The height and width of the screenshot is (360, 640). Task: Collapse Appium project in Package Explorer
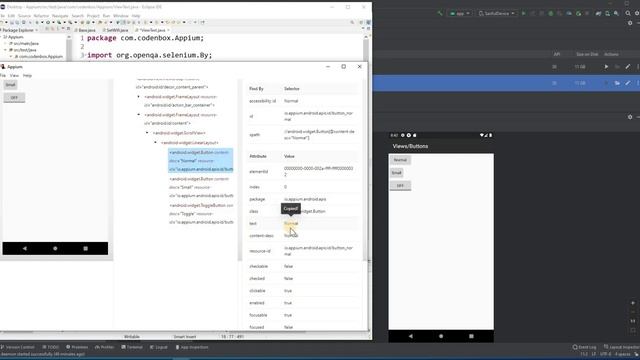click(1, 37)
